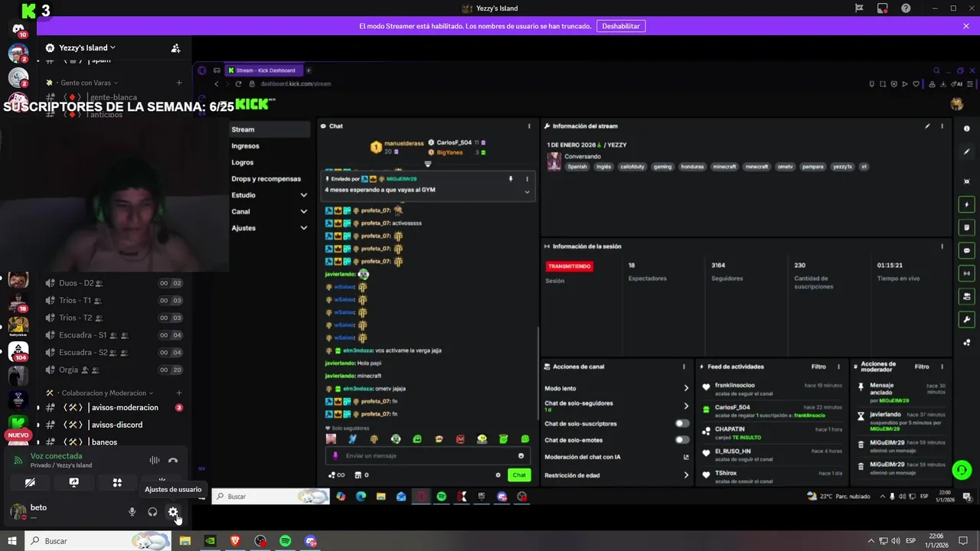980x551 pixels.
Task: Focus the Enviar un mensaje chat field
Action: [426, 456]
